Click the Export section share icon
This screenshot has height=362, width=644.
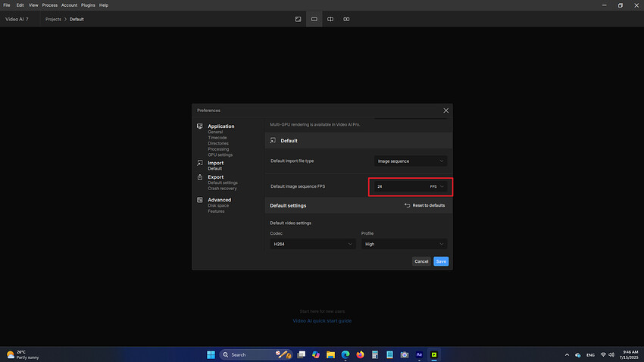coord(200,177)
